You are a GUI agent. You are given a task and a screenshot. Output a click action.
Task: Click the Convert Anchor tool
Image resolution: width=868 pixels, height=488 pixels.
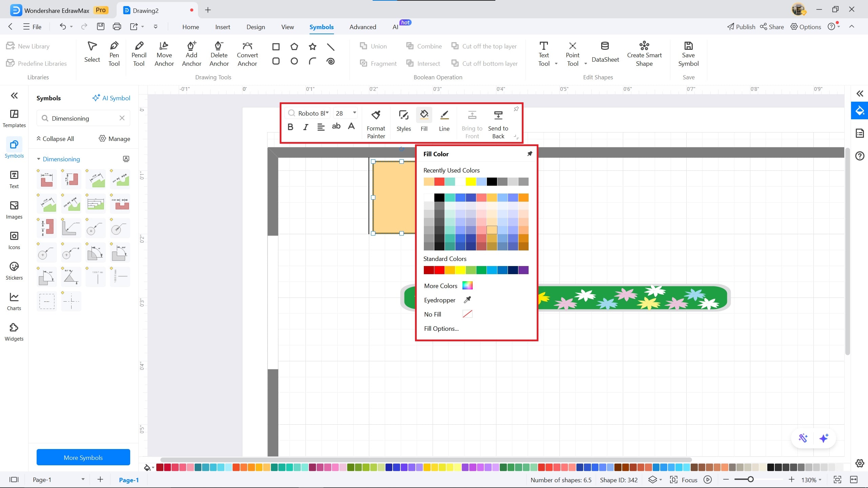[x=247, y=54]
